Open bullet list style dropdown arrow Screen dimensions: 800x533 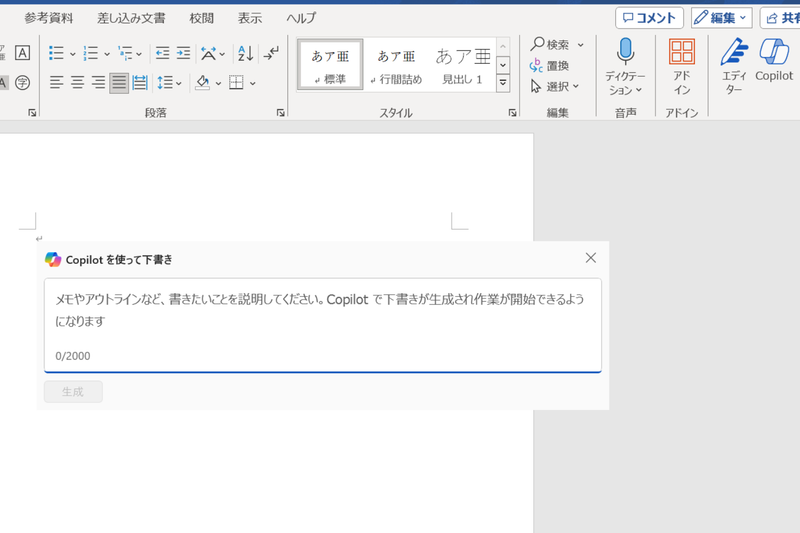72,54
